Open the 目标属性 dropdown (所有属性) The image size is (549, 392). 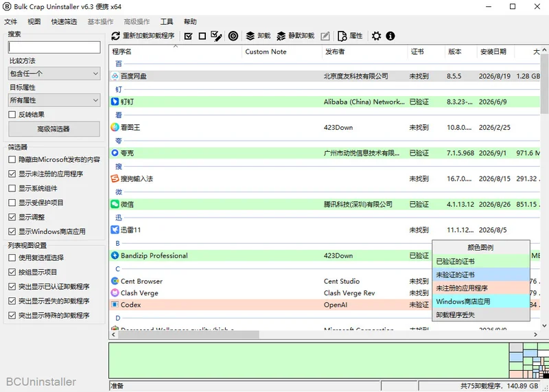coord(54,100)
